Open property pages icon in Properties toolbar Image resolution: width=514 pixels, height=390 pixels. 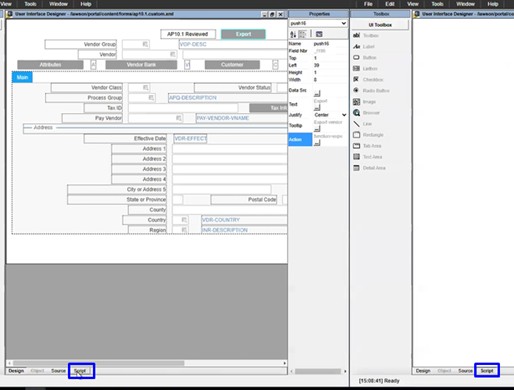click(x=319, y=34)
